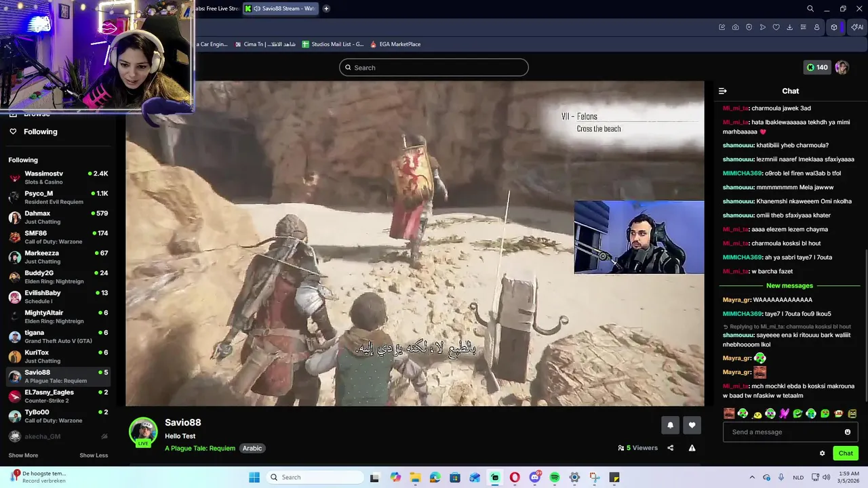
Task: Open browser downloads icon
Action: [789, 27]
